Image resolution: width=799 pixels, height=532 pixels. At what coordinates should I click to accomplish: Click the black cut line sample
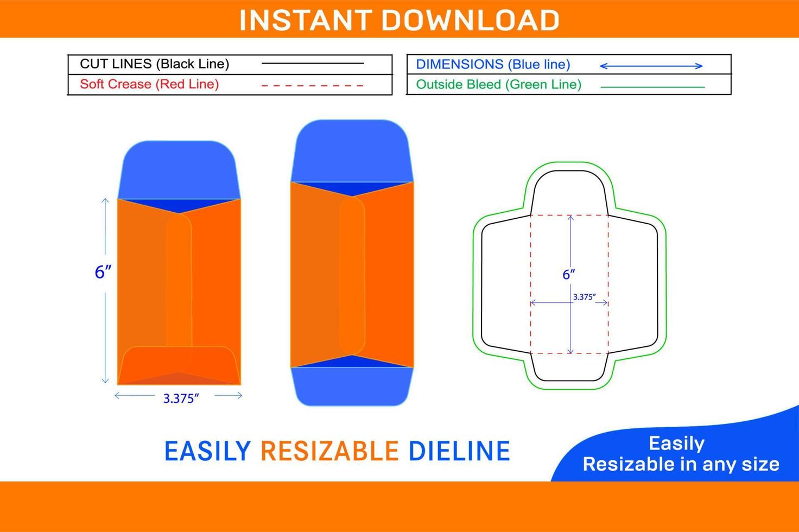[x=313, y=64]
